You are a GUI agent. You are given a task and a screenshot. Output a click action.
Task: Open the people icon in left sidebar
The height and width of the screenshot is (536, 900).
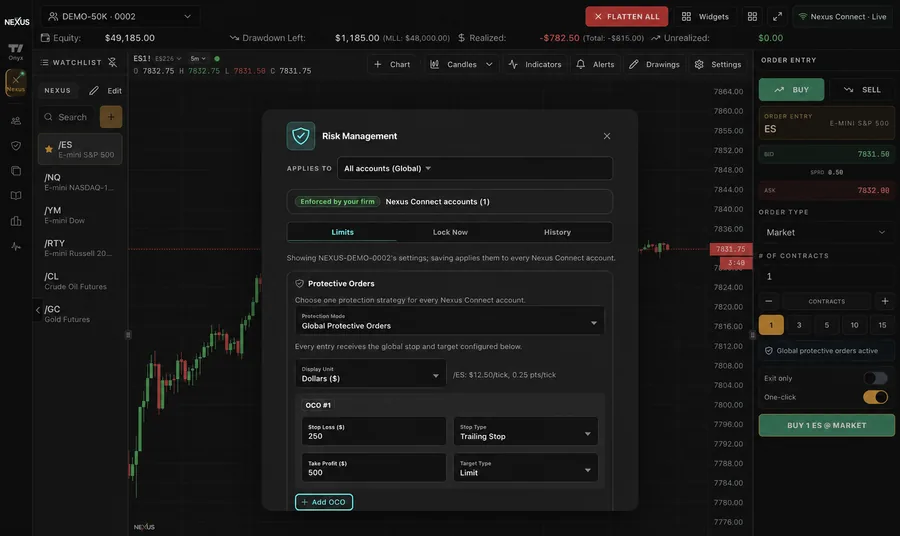pos(16,121)
